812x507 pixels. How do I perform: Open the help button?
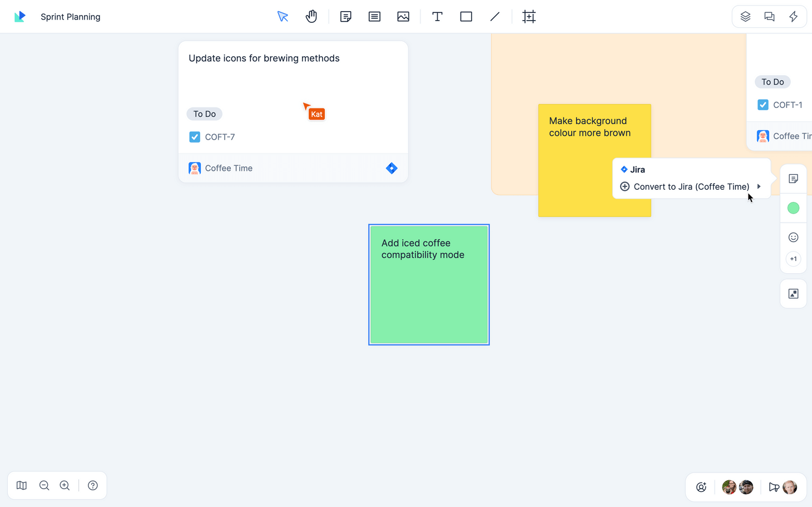pos(92,485)
